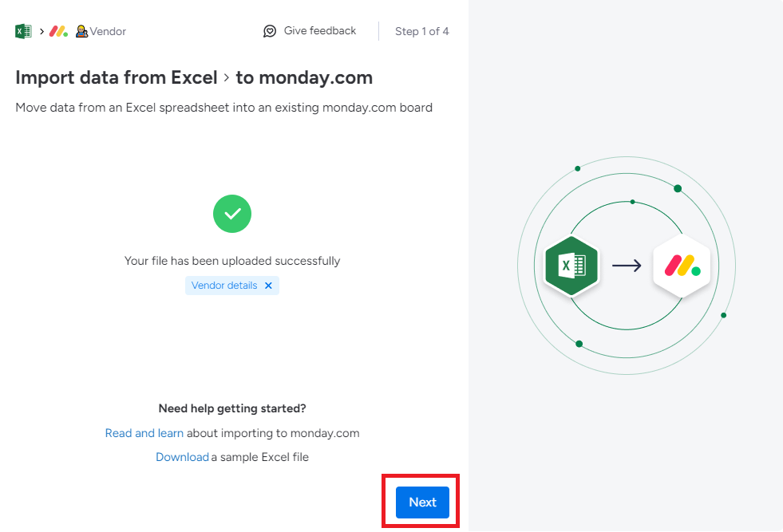The height and width of the screenshot is (532, 783).
Task: Open the Vendor board breadcrumb label
Action: point(108,31)
